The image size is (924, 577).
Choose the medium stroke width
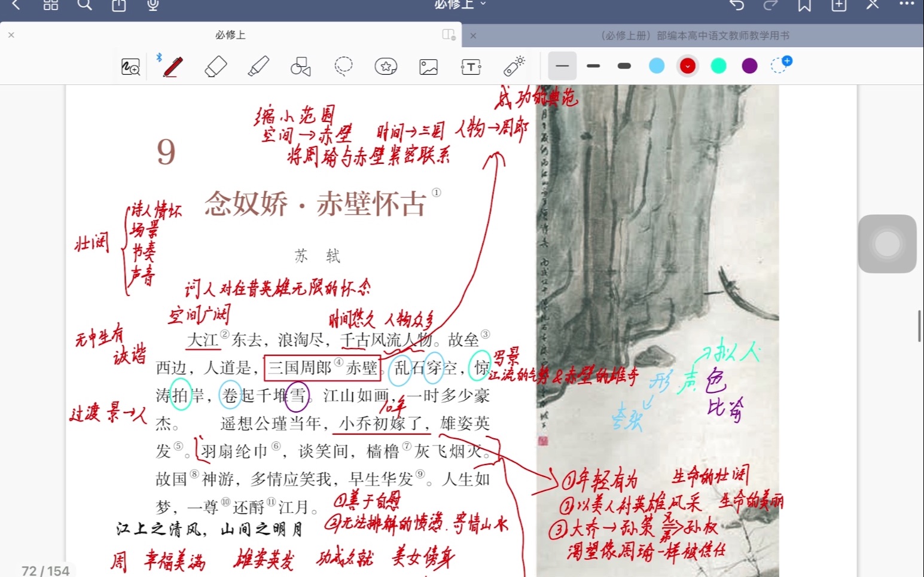coord(593,66)
